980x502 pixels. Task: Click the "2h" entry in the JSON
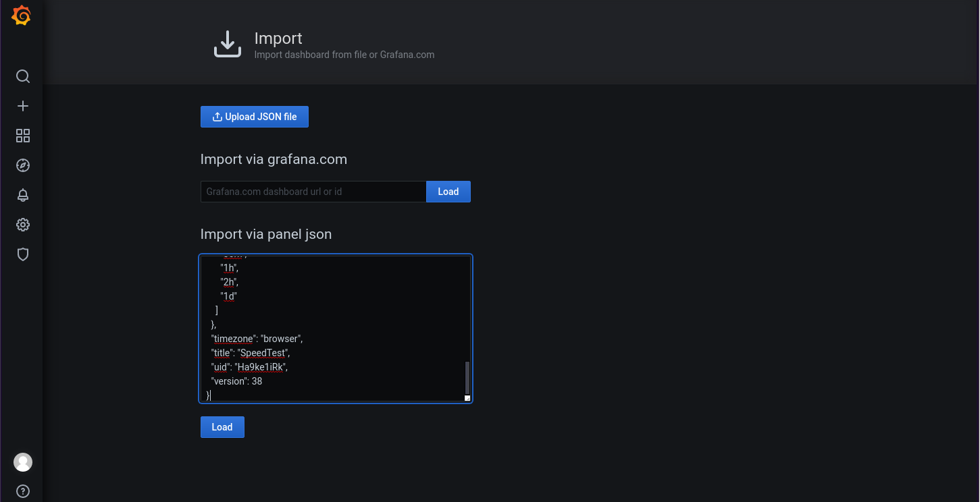(230, 282)
